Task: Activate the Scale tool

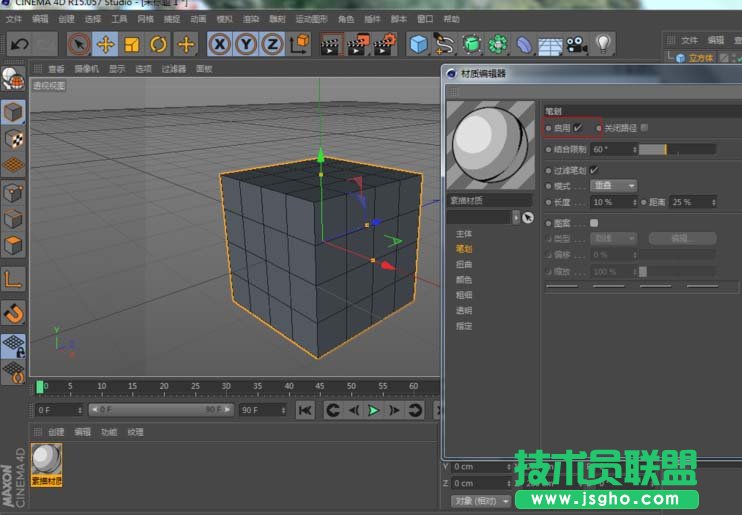Action: [x=132, y=44]
